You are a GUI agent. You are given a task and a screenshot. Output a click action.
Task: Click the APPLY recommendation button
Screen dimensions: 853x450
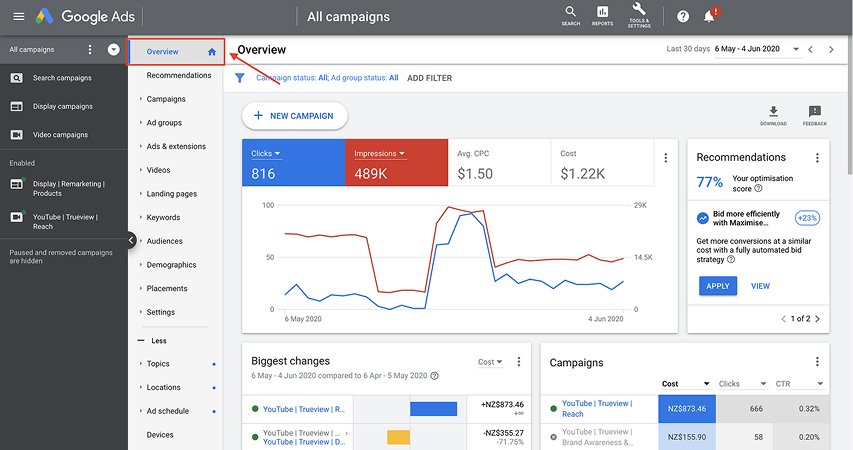coord(717,285)
